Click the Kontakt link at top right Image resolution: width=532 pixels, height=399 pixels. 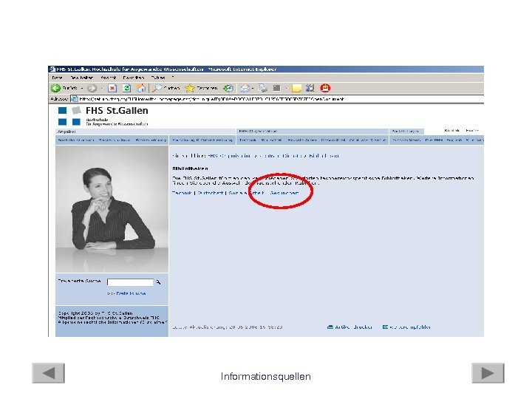coord(452,131)
